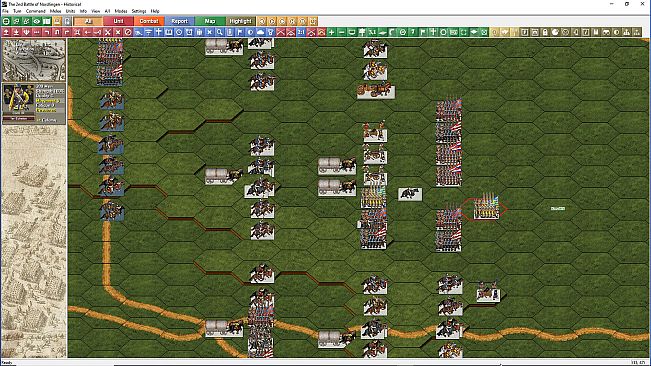
Task: Click the red trident formation icon
Action: coord(27,32)
